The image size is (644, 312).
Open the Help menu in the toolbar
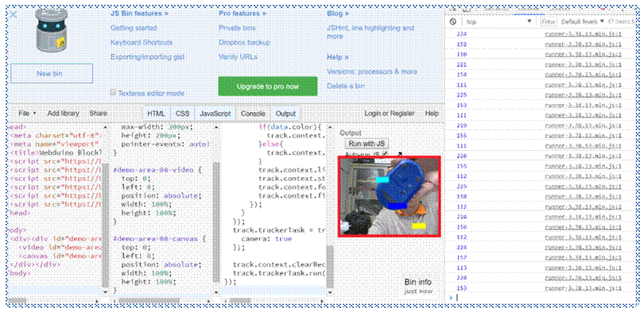(432, 114)
